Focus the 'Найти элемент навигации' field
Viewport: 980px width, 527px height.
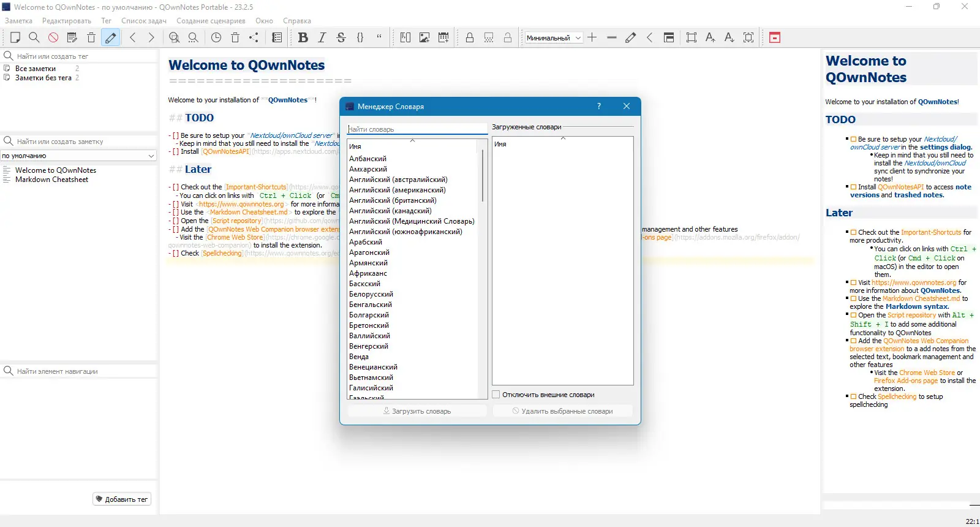click(86, 371)
